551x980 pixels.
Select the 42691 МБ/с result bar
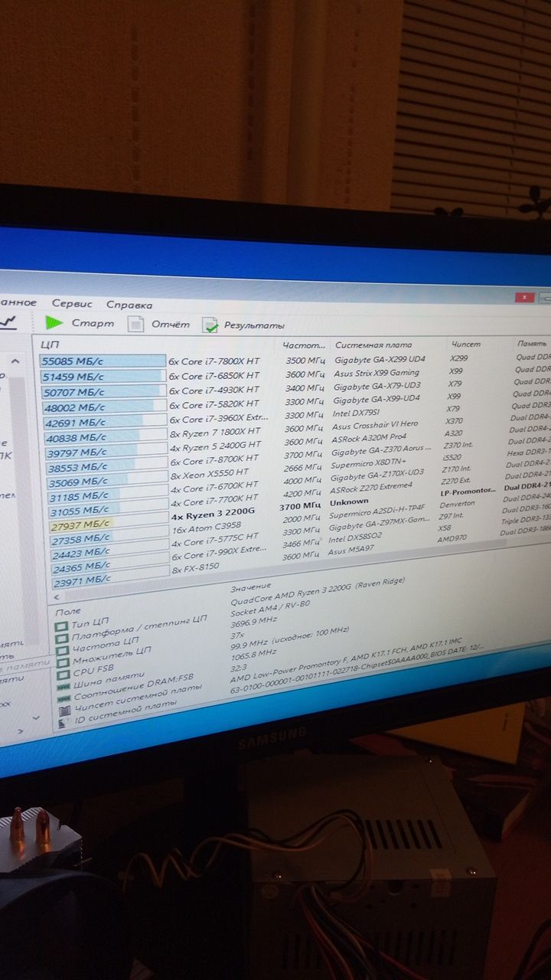pos(104,423)
